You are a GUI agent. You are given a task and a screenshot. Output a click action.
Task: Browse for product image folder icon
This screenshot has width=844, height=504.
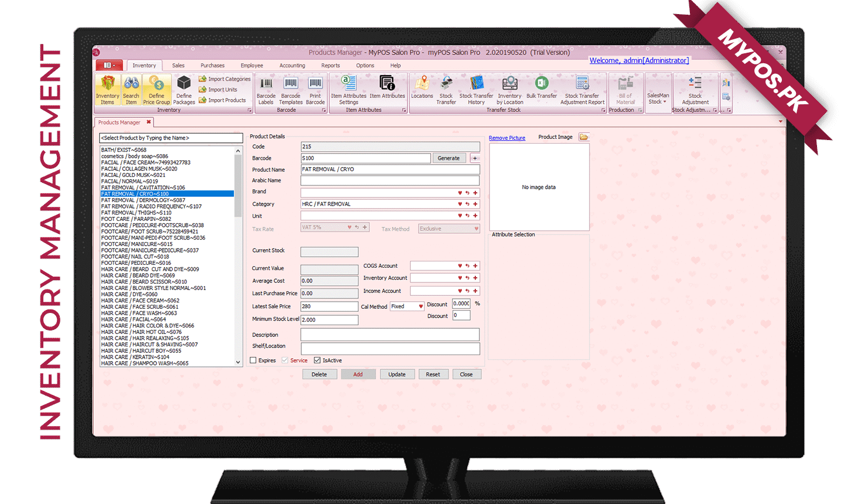(x=584, y=137)
